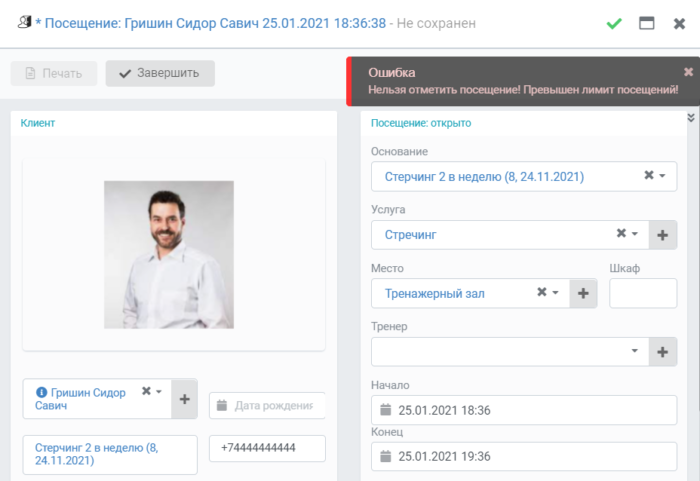
Task: Open the Основание dropdown arrow
Action: pyautogui.click(x=662, y=176)
